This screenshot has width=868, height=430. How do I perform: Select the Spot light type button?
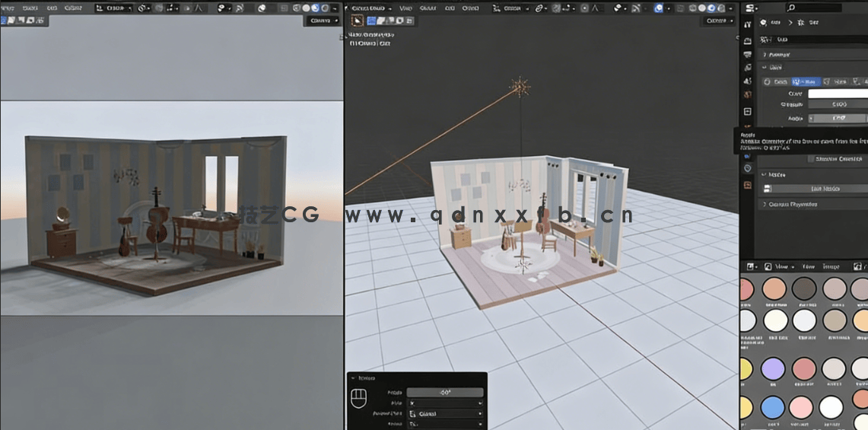pos(835,81)
